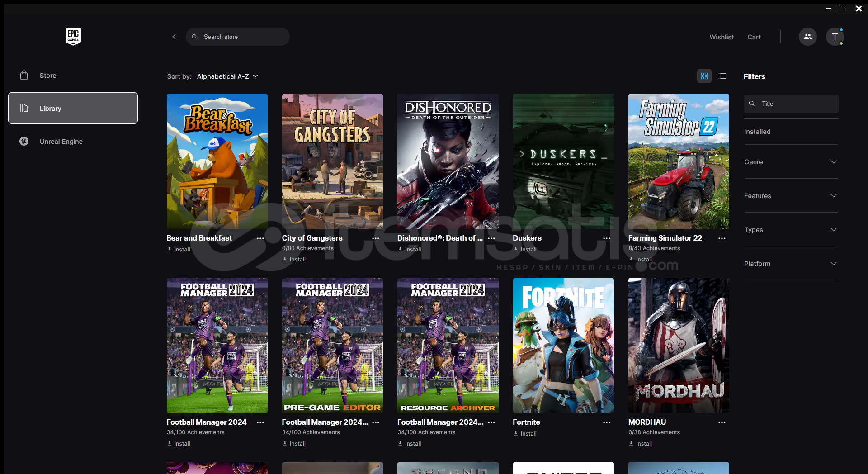The image size is (868, 474).
Task: Open more options for Duskers
Action: coord(607,238)
